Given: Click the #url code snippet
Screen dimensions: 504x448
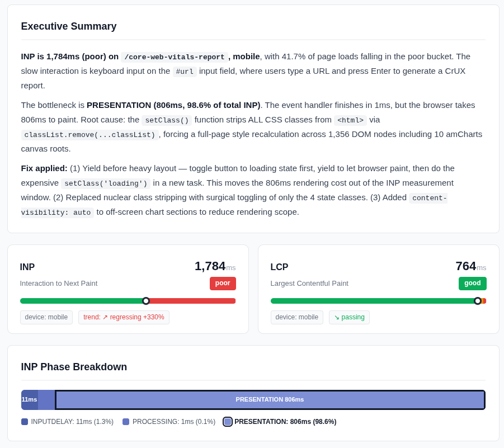Looking at the screenshot, I should point(185,72).
